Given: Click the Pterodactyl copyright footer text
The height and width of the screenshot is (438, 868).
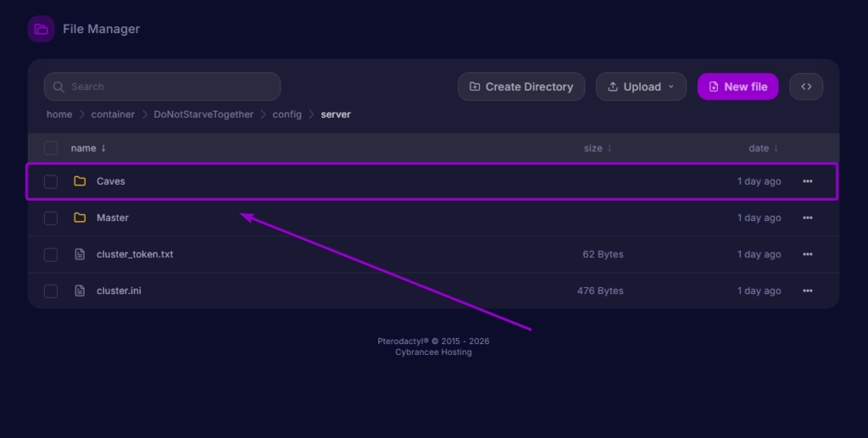Looking at the screenshot, I should (433, 341).
